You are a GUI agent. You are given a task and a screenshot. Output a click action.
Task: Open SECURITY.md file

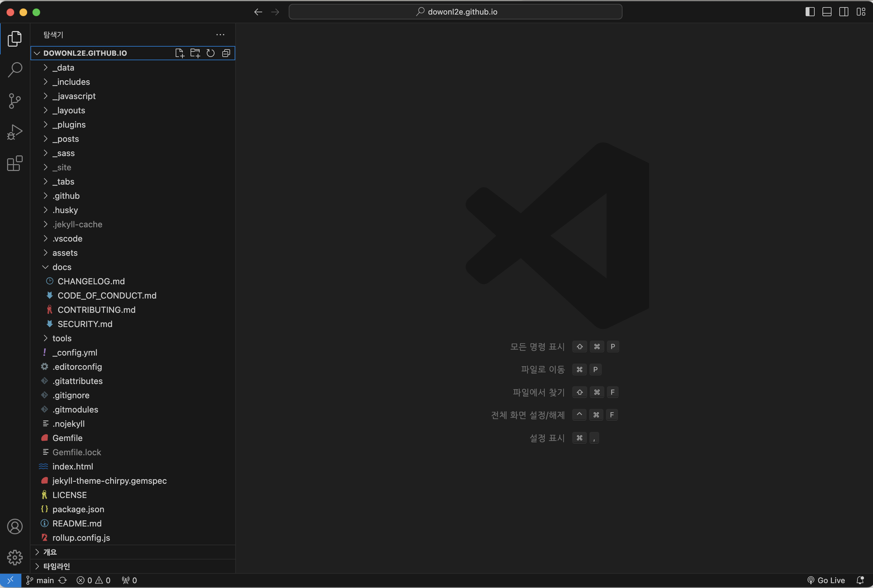133,324
